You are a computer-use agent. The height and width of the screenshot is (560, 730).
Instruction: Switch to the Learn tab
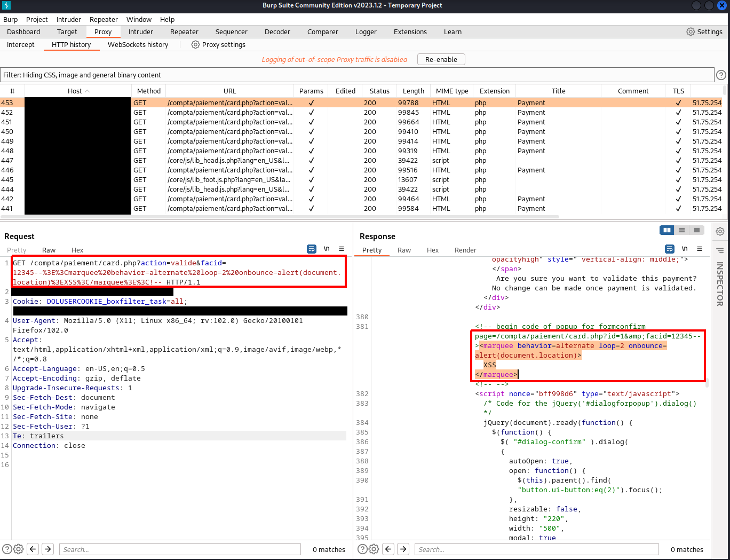pos(453,31)
